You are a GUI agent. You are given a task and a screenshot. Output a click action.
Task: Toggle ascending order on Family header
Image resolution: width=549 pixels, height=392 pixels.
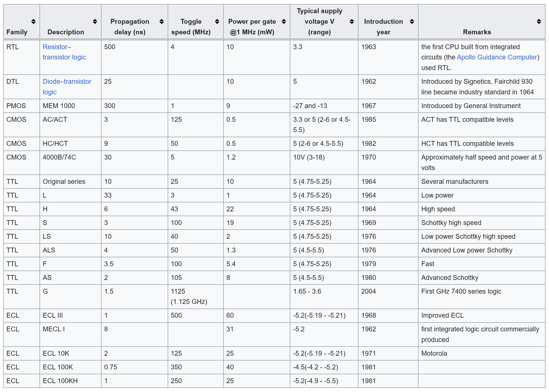(x=33, y=21)
